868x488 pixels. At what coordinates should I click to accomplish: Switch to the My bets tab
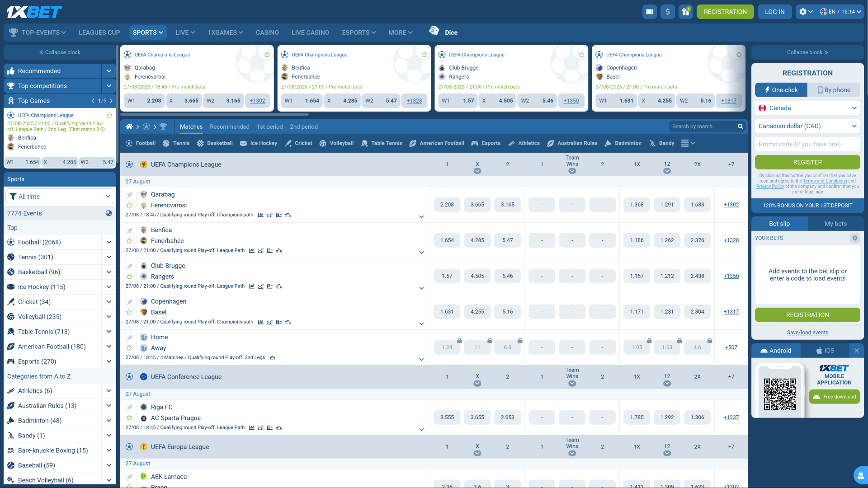tap(835, 223)
